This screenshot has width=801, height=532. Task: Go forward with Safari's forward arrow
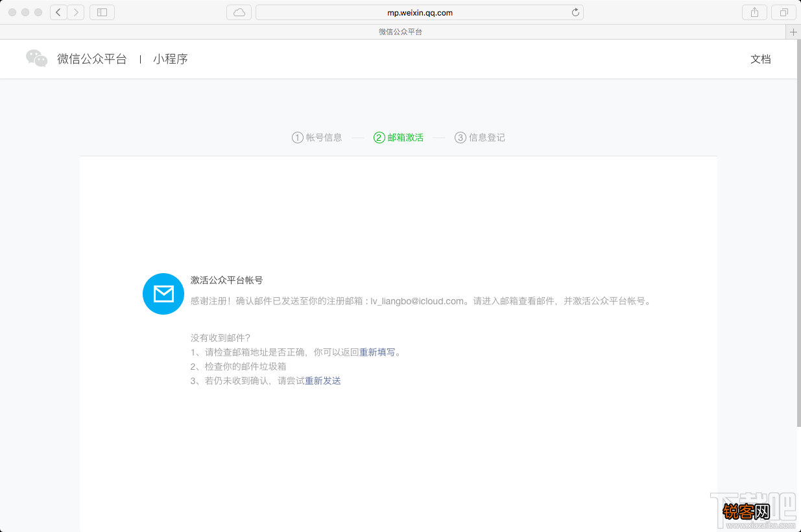point(76,12)
